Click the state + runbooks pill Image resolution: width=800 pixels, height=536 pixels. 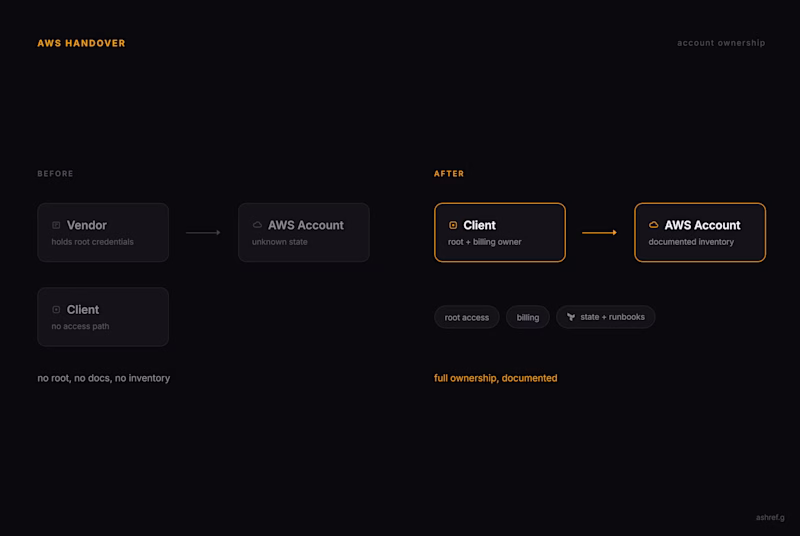(605, 317)
